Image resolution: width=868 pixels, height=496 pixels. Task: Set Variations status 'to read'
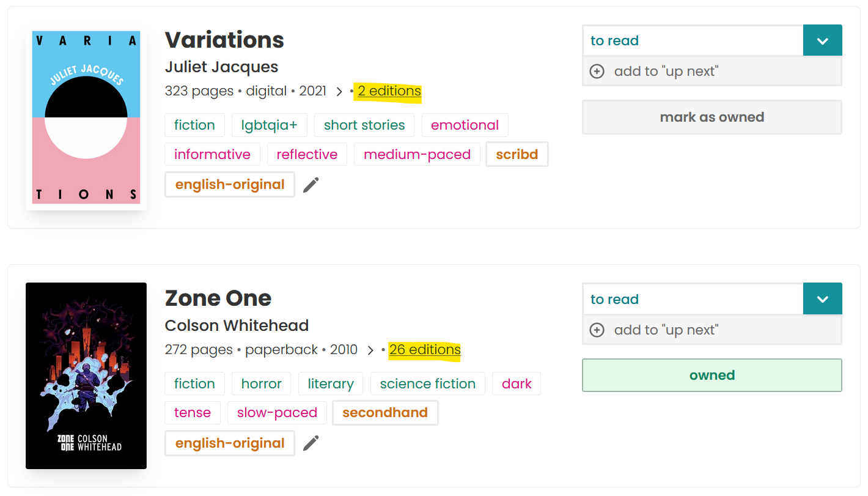[693, 41]
